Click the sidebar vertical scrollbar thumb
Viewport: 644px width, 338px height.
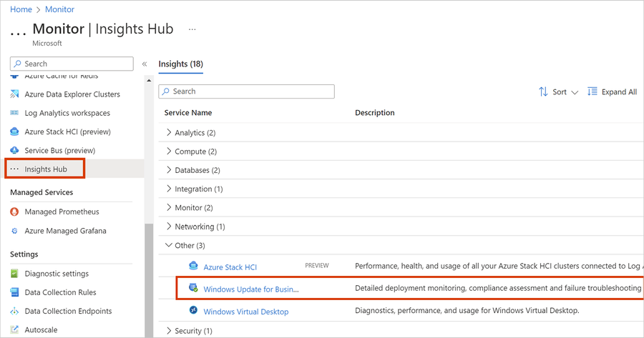point(149,281)
